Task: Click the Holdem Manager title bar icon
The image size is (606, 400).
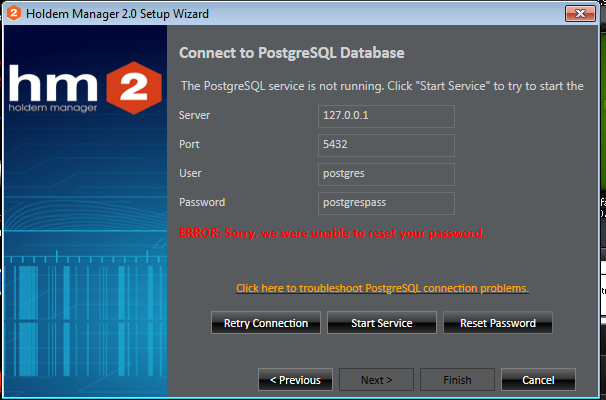Action: pyautogui.click(x=14, y=13)
